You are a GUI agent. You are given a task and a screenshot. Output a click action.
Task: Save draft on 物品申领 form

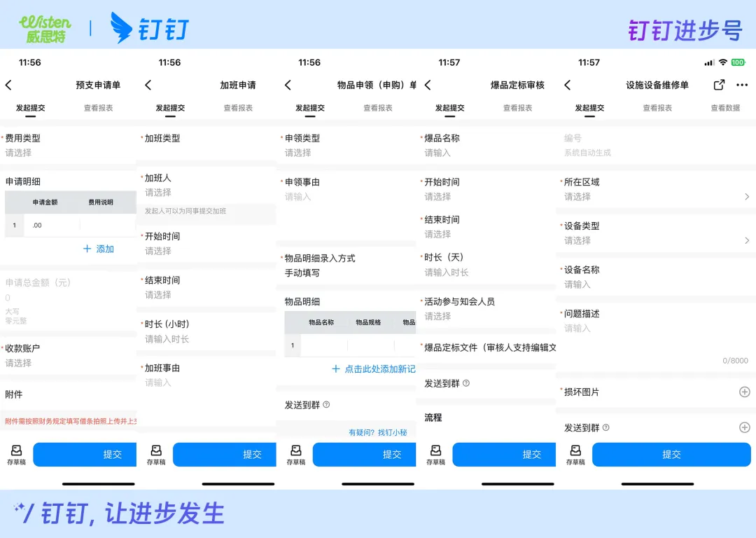click(296, 455)
